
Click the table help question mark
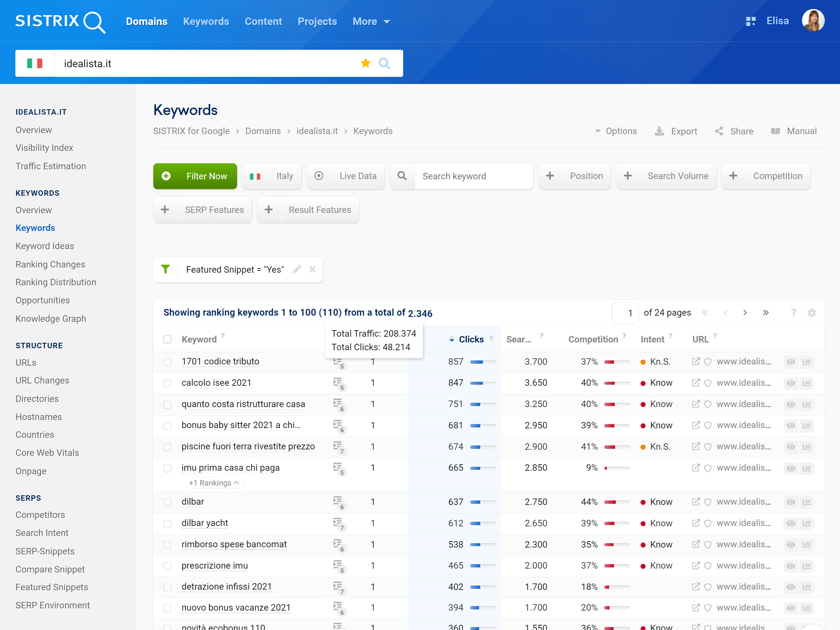point(793,312)
